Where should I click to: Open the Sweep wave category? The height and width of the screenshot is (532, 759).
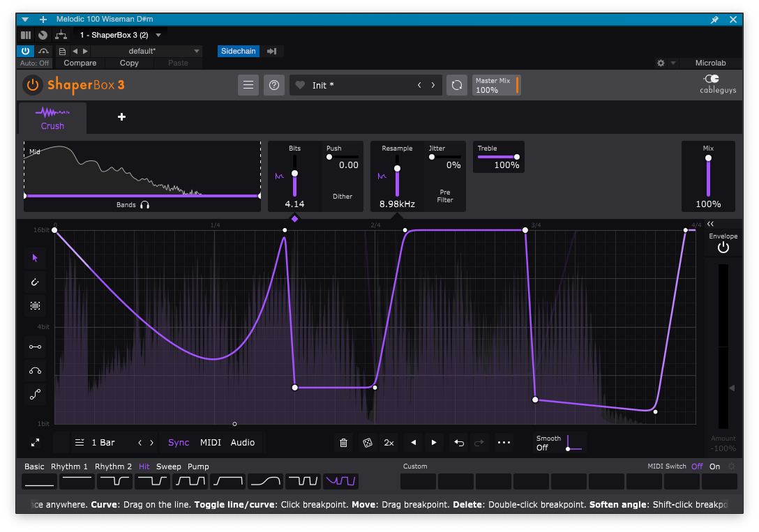[168, 466]
